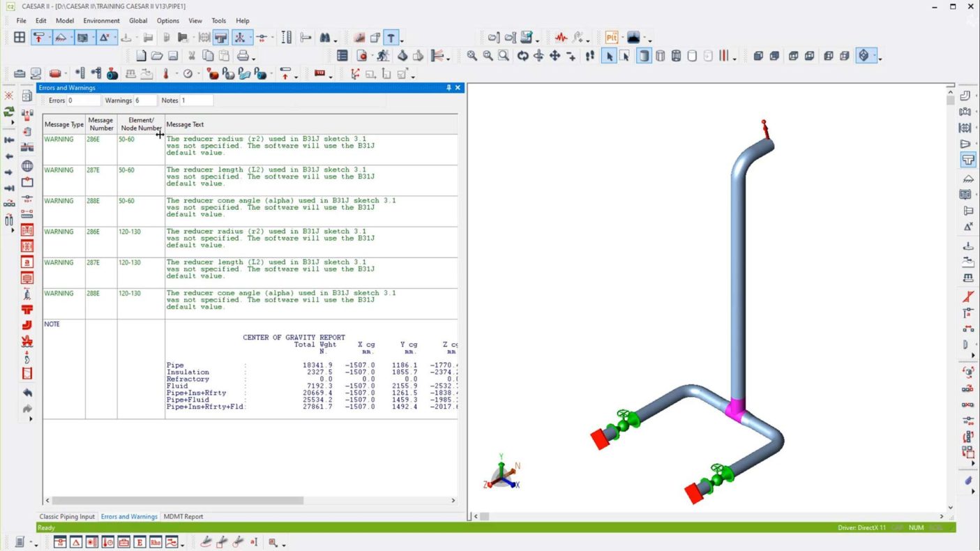
Task: Open dropdown arrow beside Print icon
Action: [x=253, y=58]
